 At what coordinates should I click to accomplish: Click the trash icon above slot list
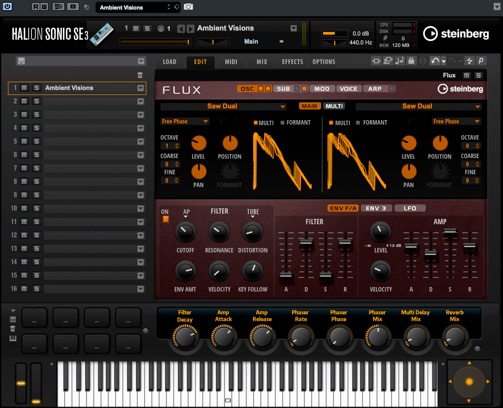[x=140, y=75]
